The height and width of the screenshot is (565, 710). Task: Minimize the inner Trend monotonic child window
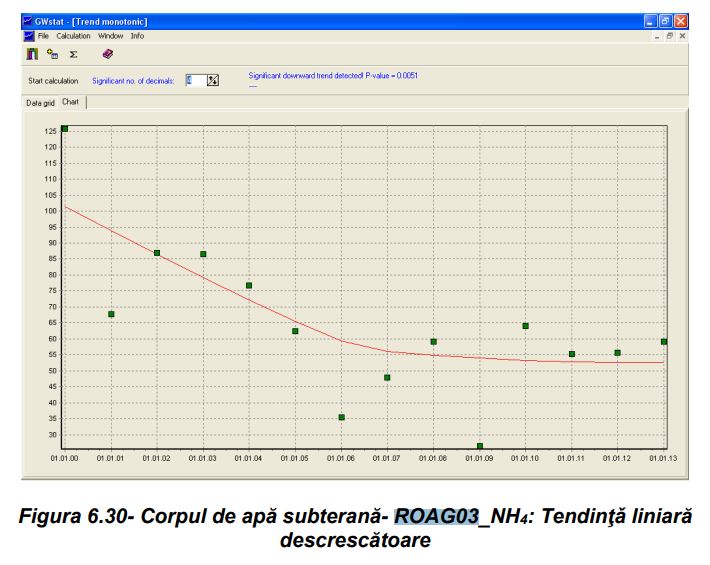pos(657,36)
